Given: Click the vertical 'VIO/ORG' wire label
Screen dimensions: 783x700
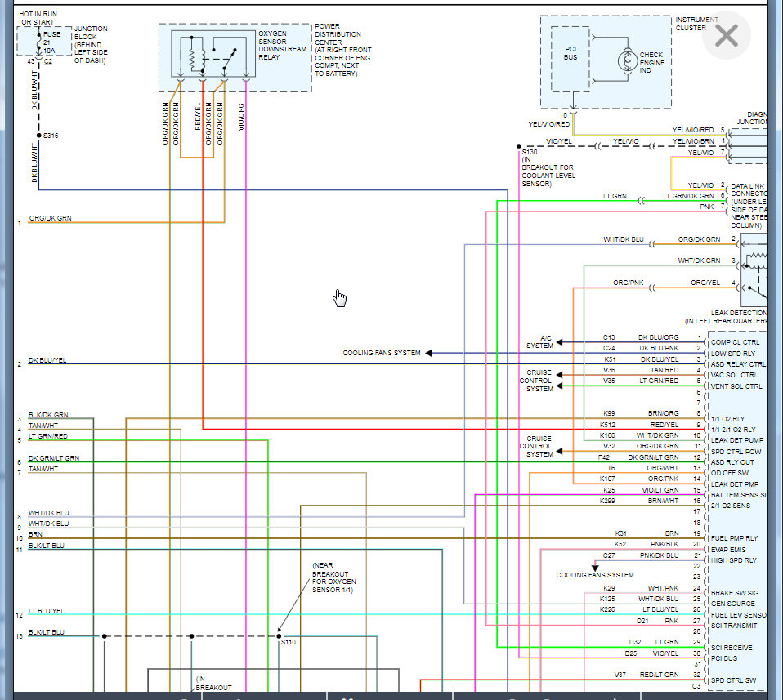Looking at the screenshot, I should coord(241,118).
